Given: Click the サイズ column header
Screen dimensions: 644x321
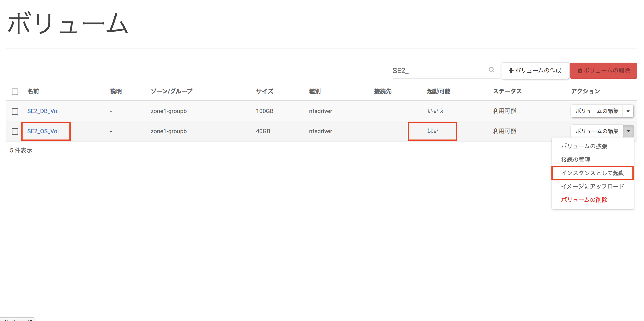Looking at the screenshot, I should [264, 91].
